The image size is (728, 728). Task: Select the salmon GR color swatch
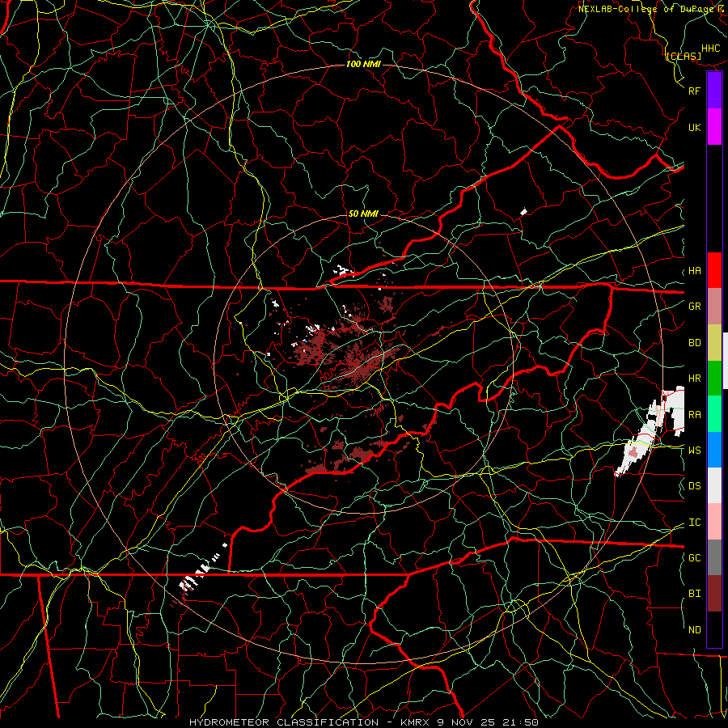[714, 306]
